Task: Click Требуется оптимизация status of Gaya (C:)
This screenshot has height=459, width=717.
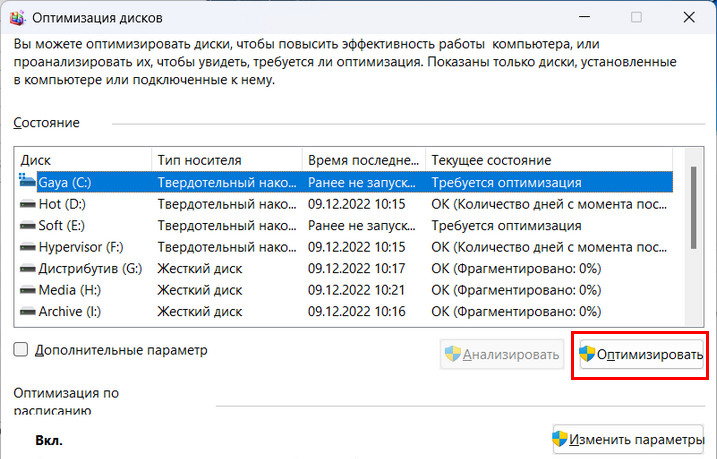Action: coord(506,182)
